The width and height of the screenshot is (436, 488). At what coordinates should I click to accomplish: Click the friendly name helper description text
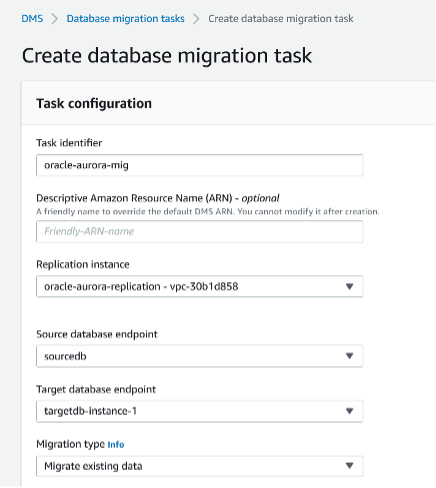(x=208, y=212)
